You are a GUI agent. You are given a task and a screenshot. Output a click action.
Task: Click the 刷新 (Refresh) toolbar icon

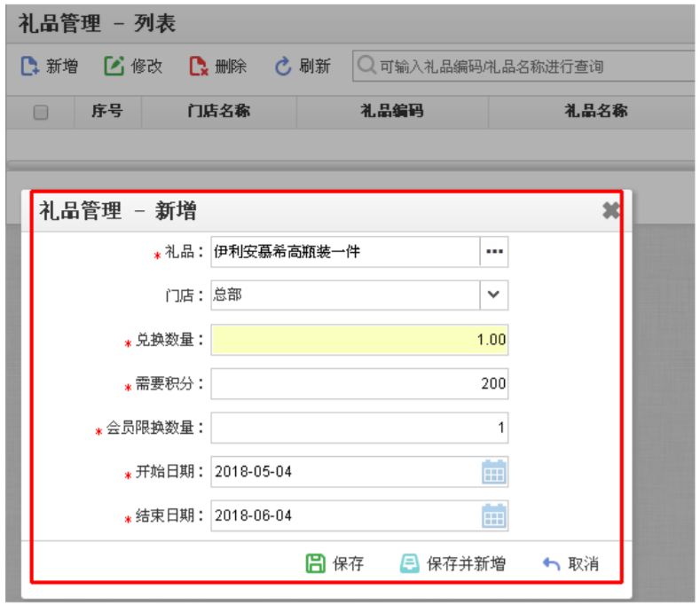click(x=283, y=67)
